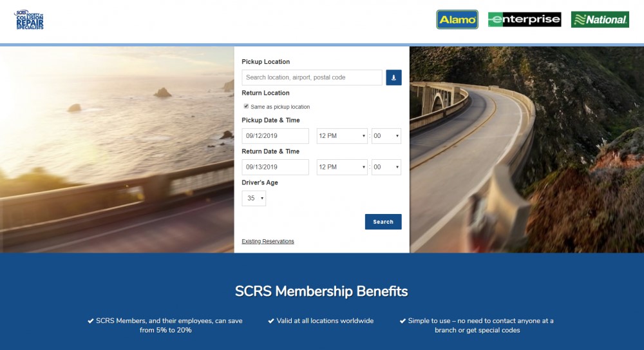Click the SCRS Collision Repair Specialists logo

tap(29, 19)
